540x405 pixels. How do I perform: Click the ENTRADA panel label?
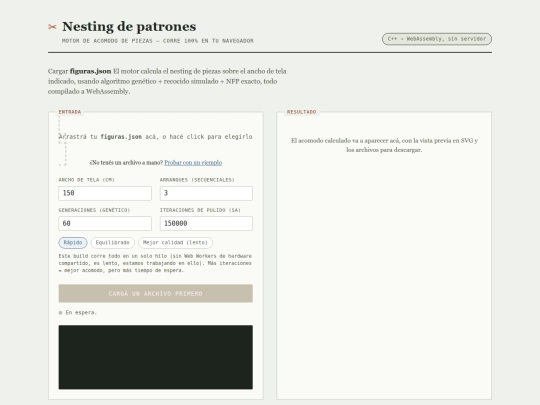pyautogui.click(x=70, y=112)
